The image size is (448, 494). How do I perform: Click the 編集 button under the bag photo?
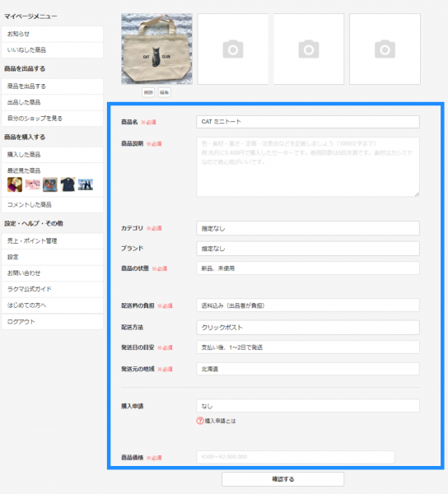[164, 92]
